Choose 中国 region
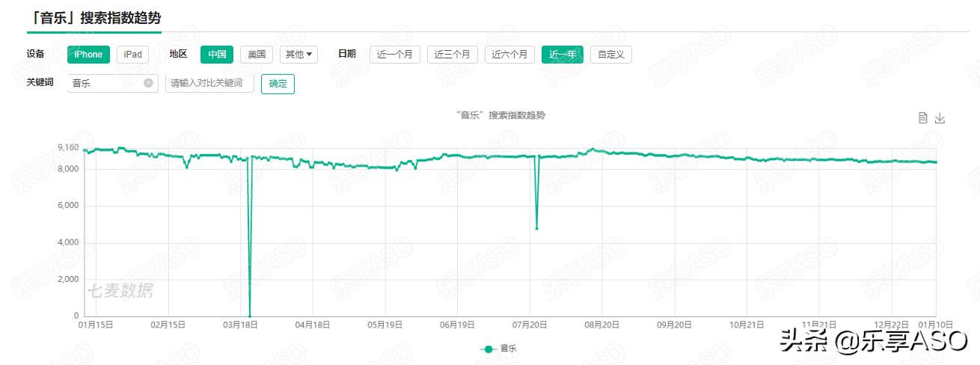This screenshot has width=980, height=365. click(217, 55)
